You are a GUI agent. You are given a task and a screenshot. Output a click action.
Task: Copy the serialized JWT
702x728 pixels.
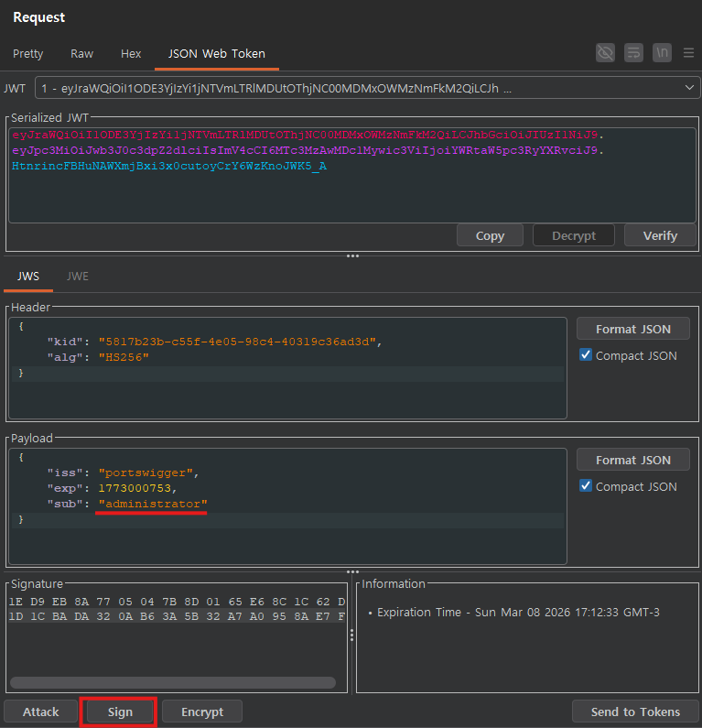pos(490,235)
